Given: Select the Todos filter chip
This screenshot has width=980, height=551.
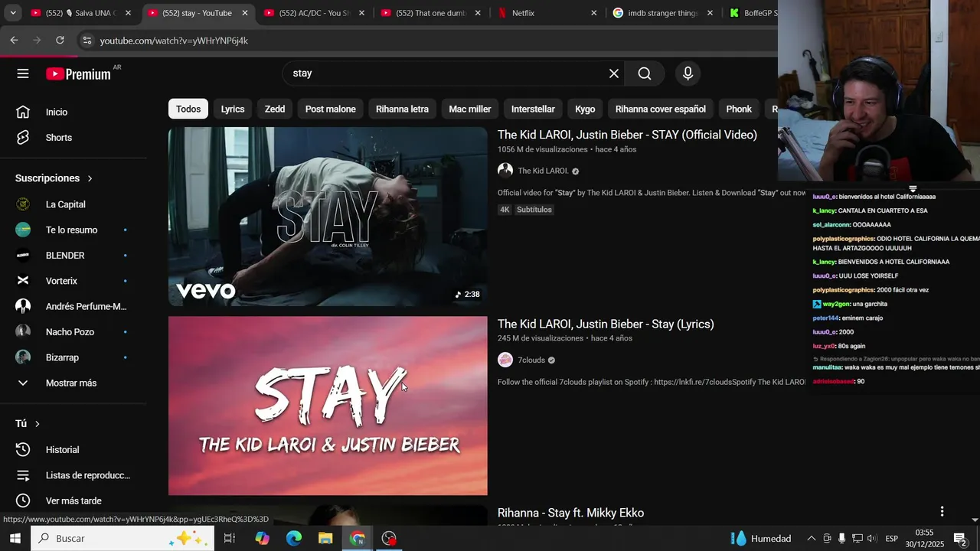Looking at the screenshot, I should (188, 109).
